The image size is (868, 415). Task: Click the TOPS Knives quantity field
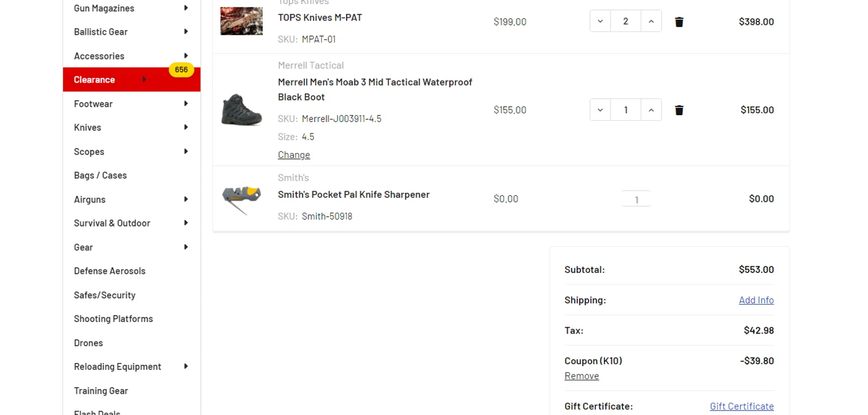coord(626,21)
